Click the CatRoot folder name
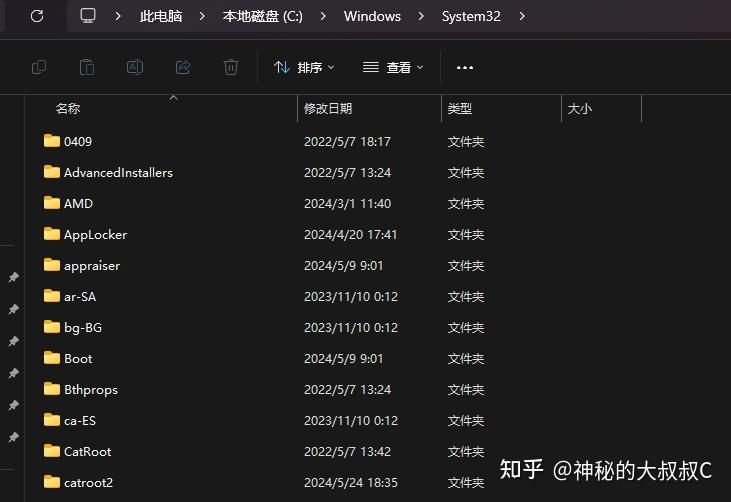Viewport: 731px width, 502px height. point(88,452)
